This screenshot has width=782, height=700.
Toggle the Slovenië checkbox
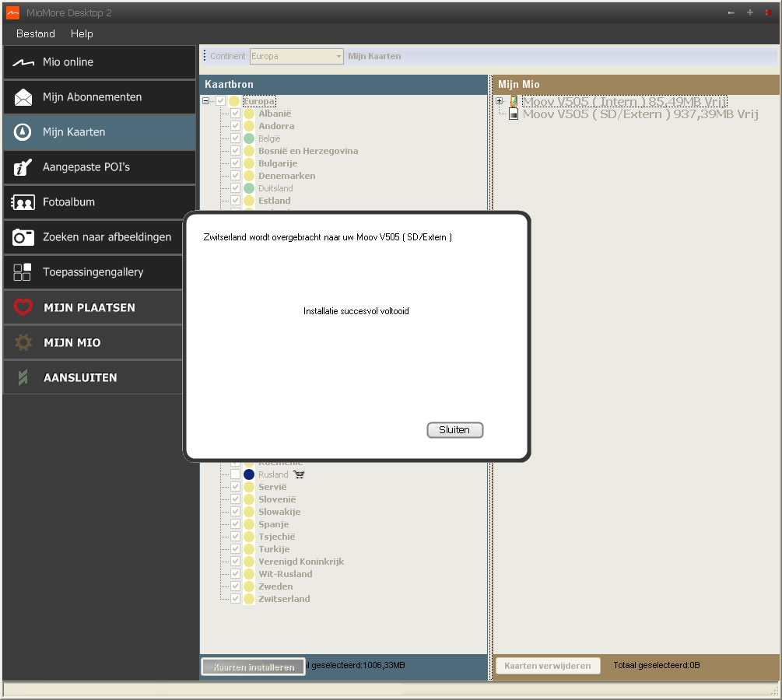coord(236,499)
